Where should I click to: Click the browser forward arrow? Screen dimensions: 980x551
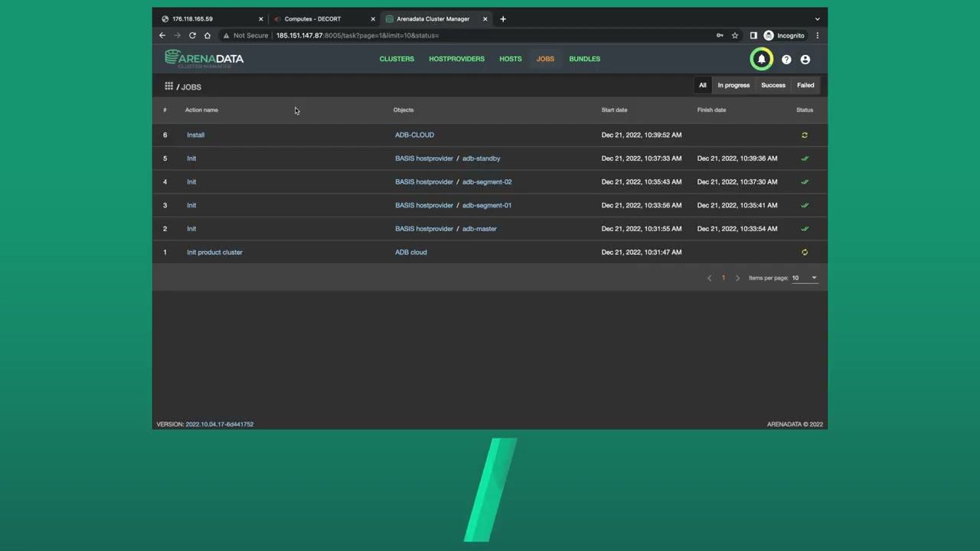point(177,35)
